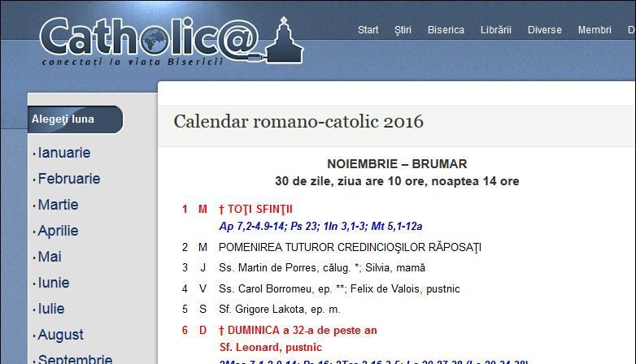Screen dimensions: 636x364
Task: Click the '† TOŢI SFINŢII' feast entry
Action: point(255,209)
